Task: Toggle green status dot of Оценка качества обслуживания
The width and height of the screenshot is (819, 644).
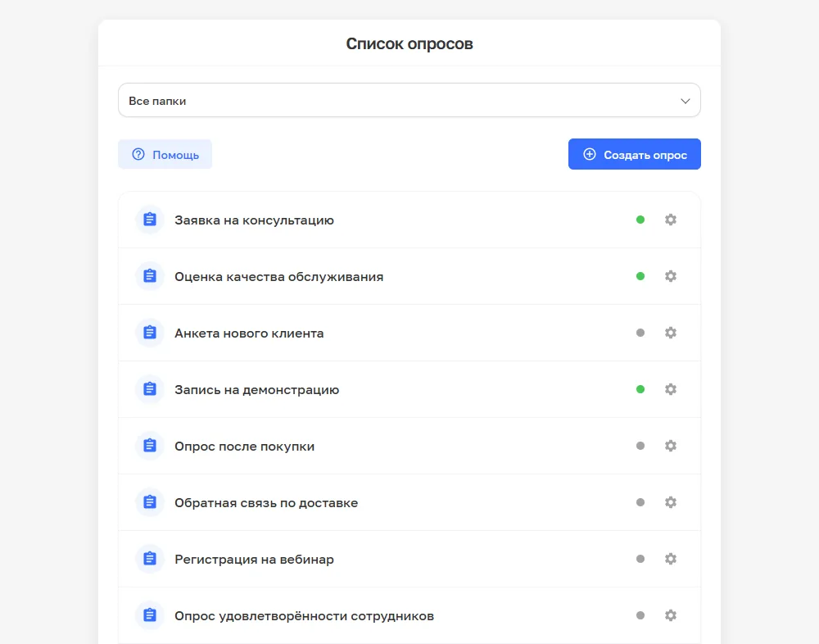Action: coord(640,276)
